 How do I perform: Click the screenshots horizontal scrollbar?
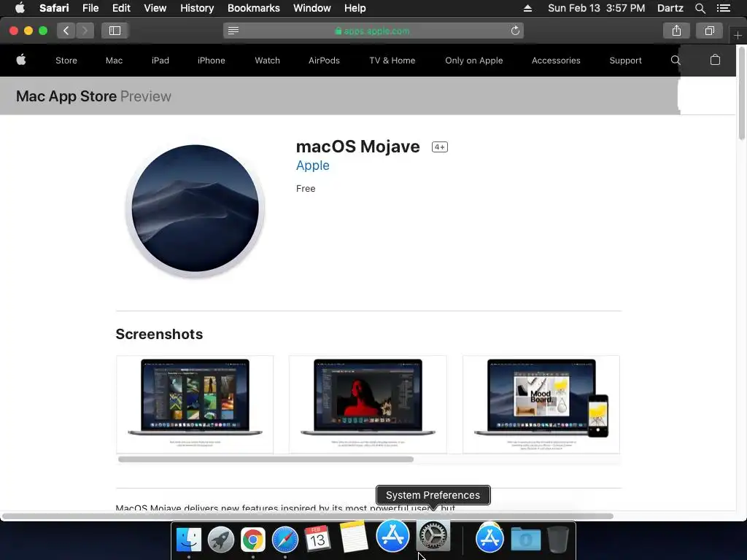click(x=266, y=459)
